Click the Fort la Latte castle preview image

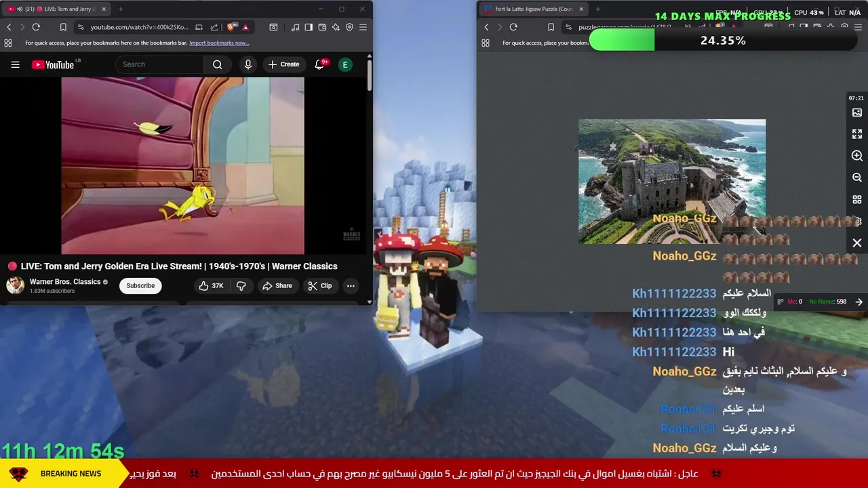672,182
